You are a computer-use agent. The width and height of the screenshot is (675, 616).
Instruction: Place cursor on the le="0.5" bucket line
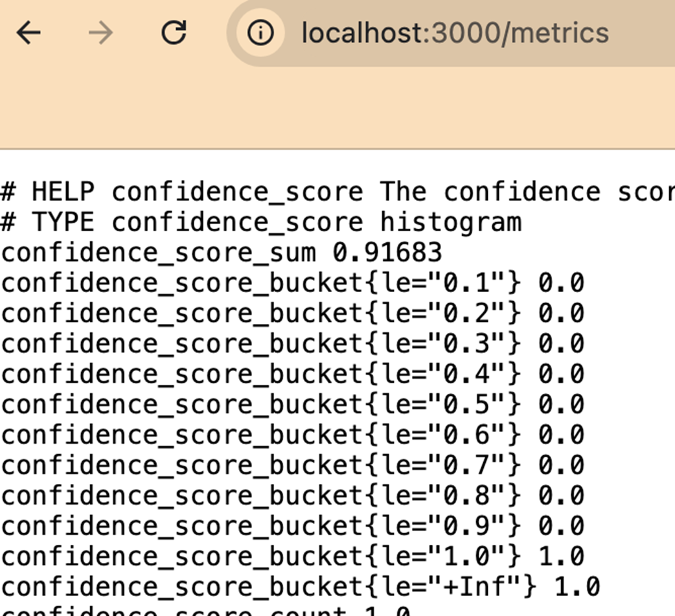pyautogui.click(x=292, y=405)
